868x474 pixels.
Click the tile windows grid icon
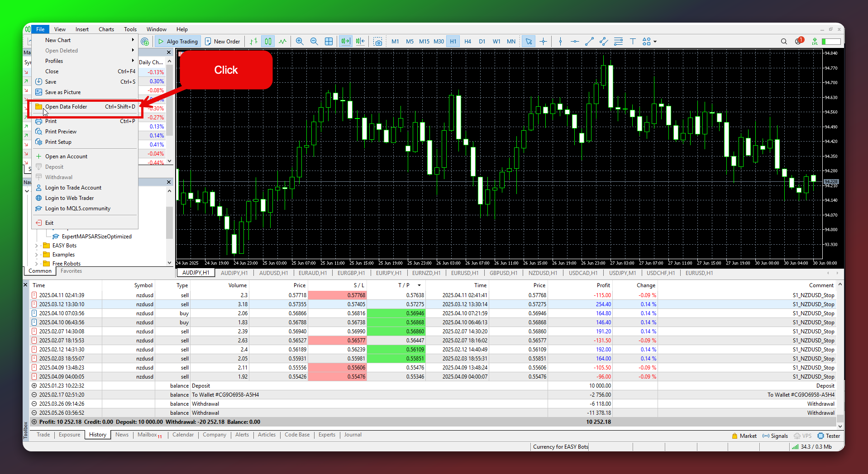(x=329, y=41)
